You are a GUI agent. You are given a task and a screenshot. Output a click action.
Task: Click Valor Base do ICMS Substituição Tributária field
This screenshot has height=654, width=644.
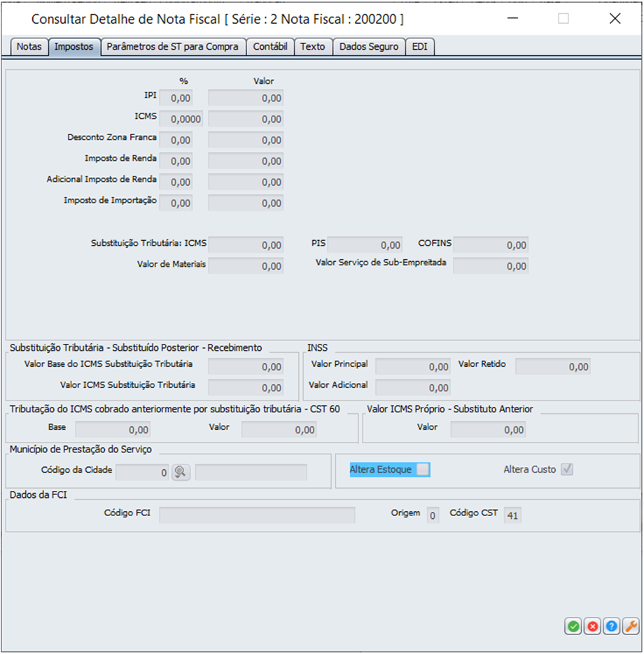(246, 367)
